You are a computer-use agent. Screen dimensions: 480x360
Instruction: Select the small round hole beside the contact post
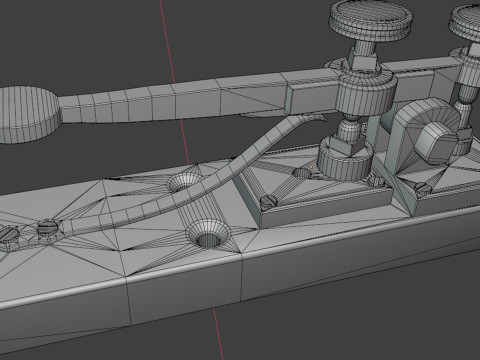click(301, 173)
